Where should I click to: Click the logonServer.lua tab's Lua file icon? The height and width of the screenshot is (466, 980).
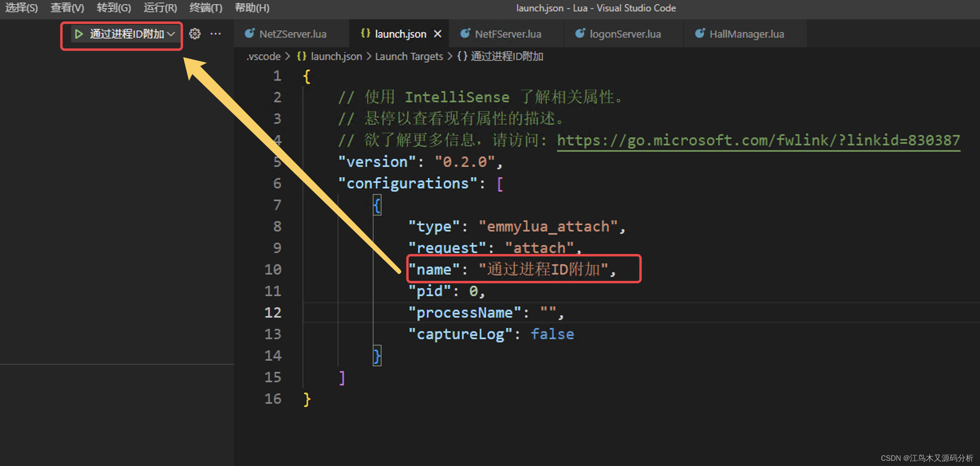pyautogui.click(x=580, y=34)
